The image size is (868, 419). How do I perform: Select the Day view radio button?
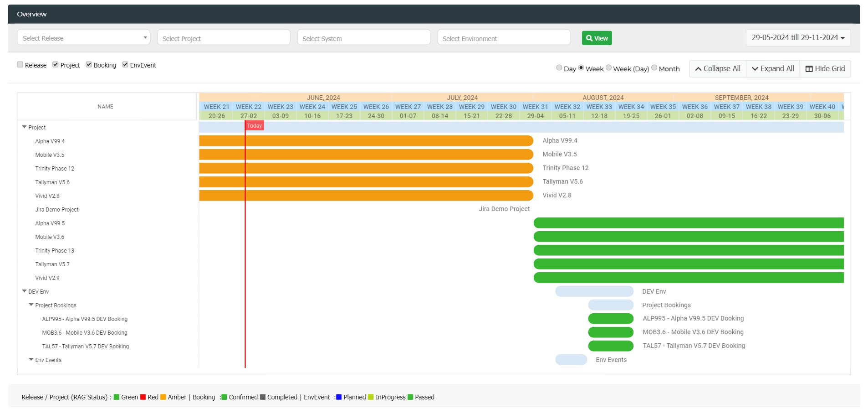coord(559,68)
